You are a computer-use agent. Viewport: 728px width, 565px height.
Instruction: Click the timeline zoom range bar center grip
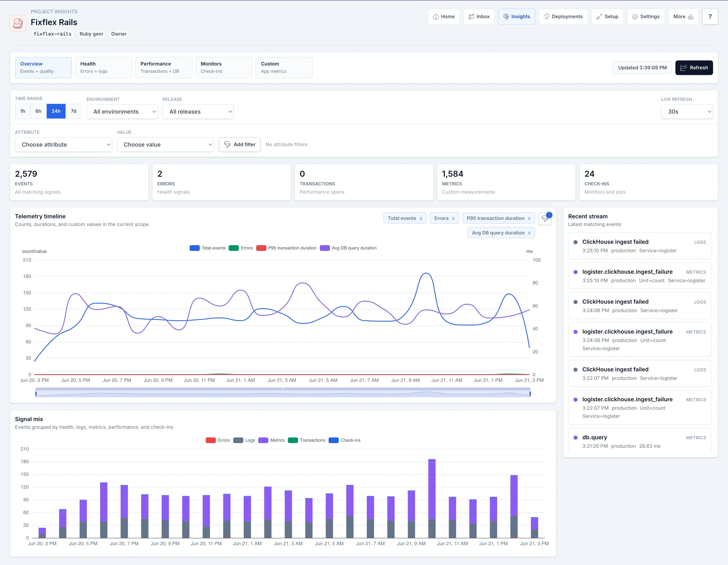click(x=283, y=389)
